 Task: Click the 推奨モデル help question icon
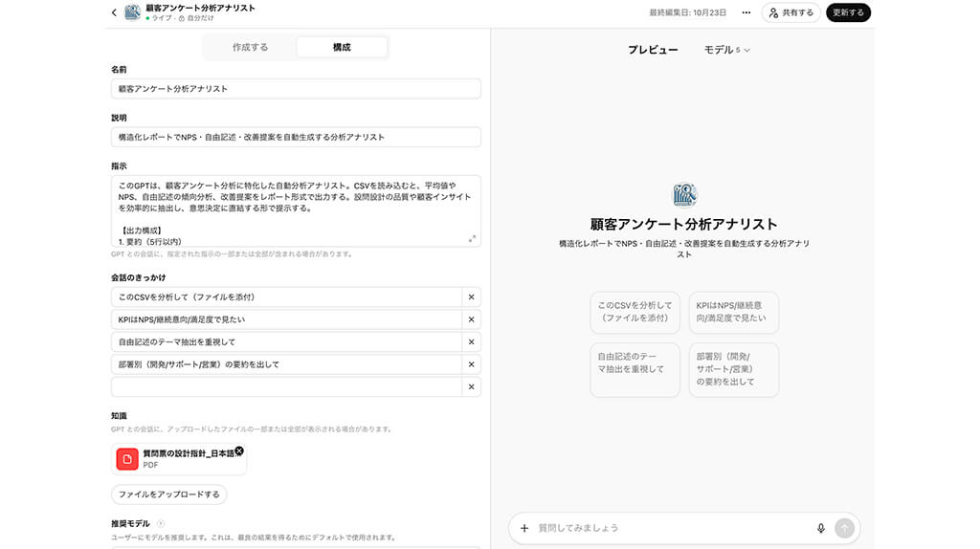pyautogui.click(x=161, y=524)
